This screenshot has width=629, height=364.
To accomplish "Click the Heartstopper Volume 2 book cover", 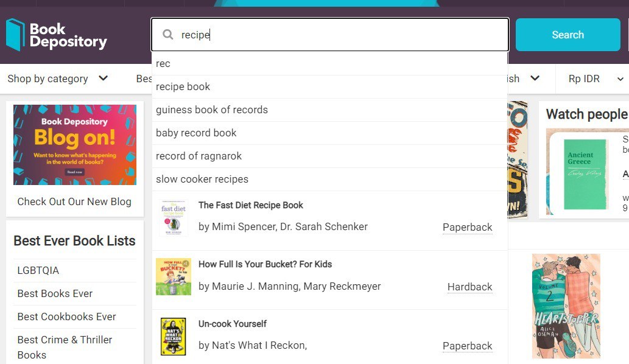I will pyautogui.click(x=566, y=306).
